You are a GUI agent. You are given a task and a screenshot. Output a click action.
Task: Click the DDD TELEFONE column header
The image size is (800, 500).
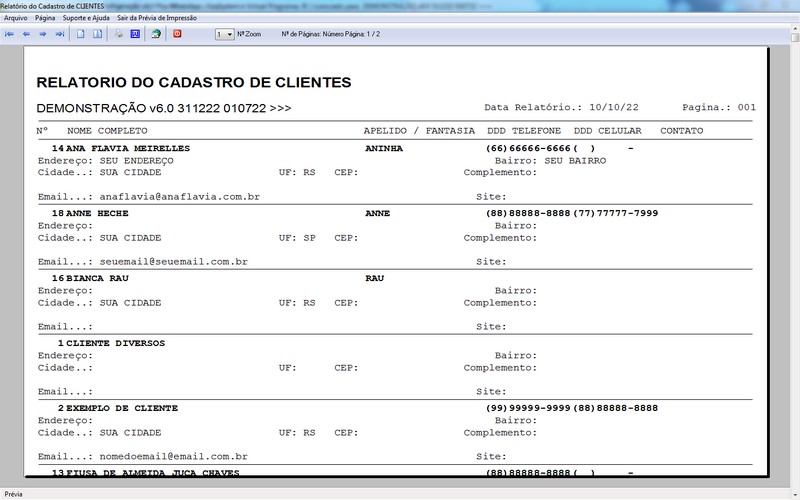pyautogui.click(x=524, y=131)
